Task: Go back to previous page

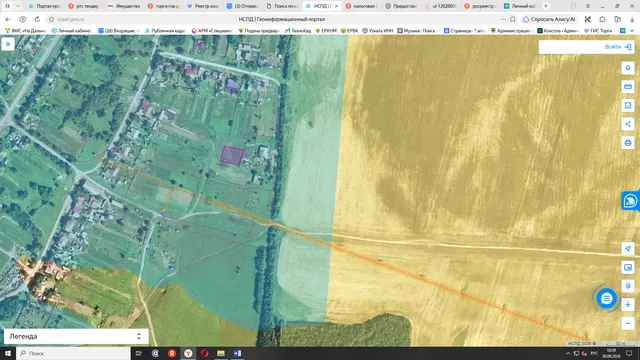Action: [x=8, y=19]
